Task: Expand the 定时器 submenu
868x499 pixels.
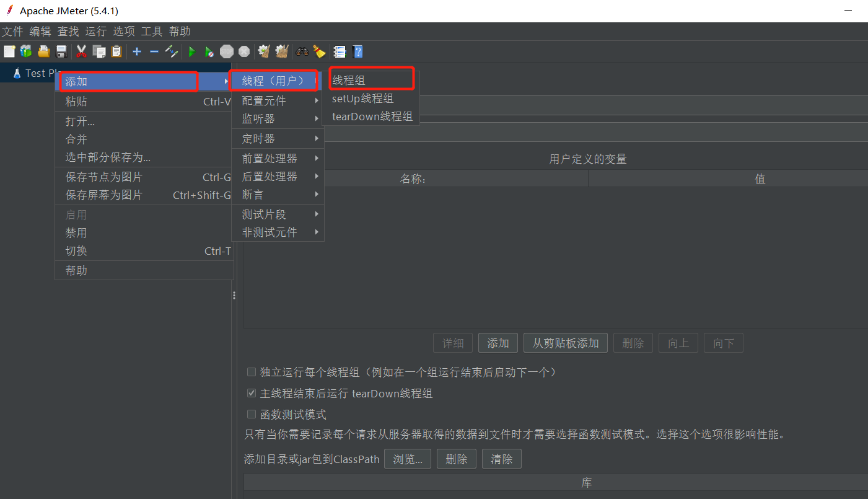Action: tap(278, 138)
